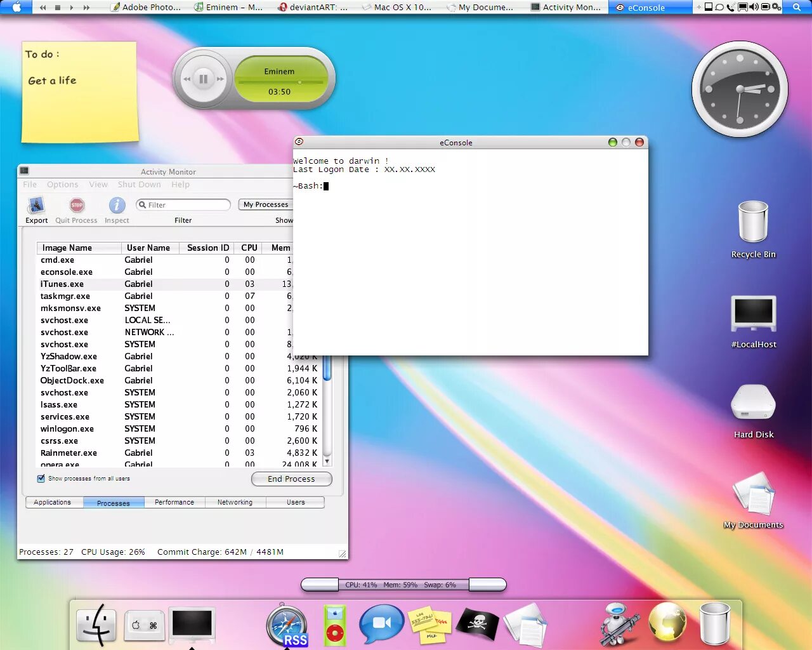Switch to the Performance tab
The width and height of the screenshot is (812, 650).
click(x=174, y=502)
